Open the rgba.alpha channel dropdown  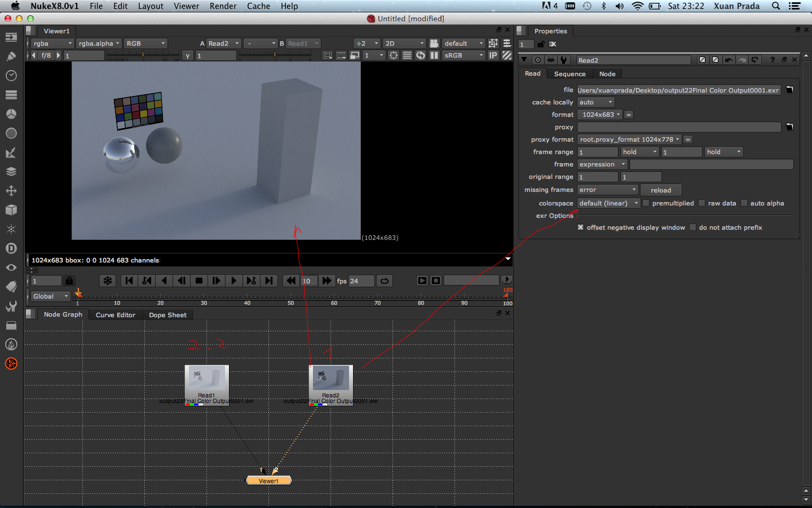[x=99, y=43]
